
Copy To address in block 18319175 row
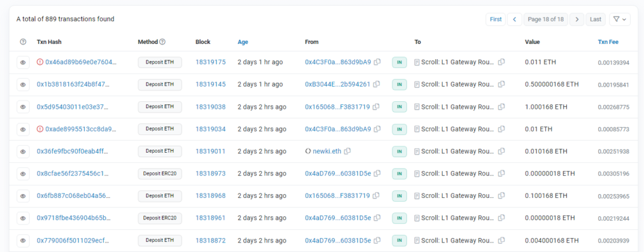point(501,62)
